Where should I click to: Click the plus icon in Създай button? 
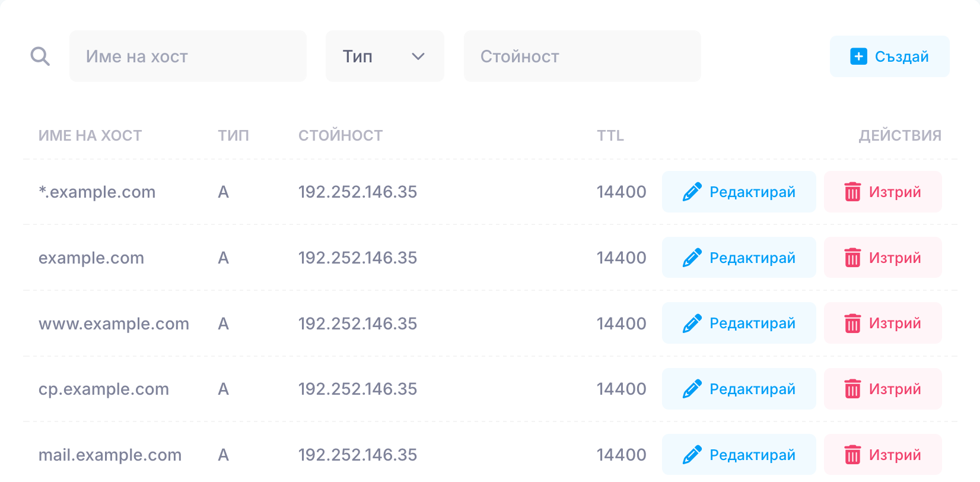858,56
